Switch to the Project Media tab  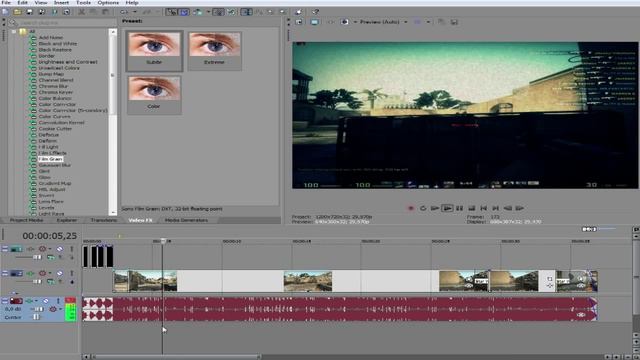point(27,220)
